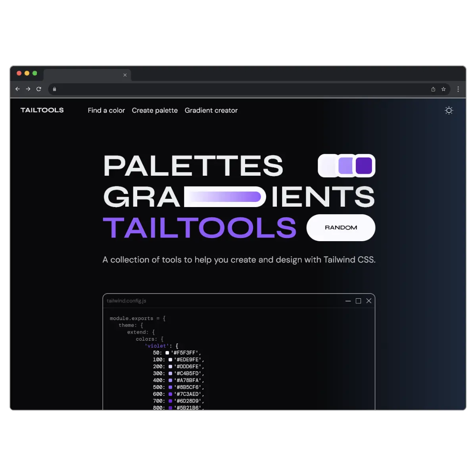The width and height of the screenshot is (476, 476).
Task: Maximize the tailwind.config.js code window
Action: (x=359, y=301)
